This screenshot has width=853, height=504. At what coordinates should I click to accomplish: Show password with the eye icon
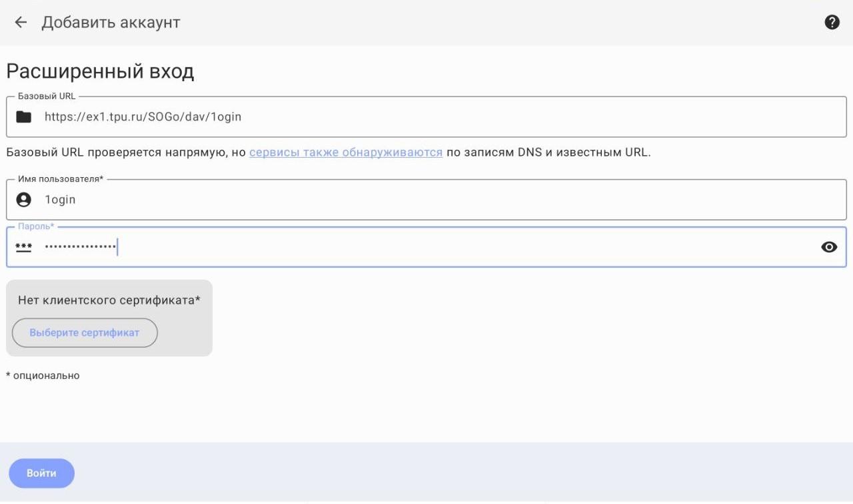tap(829, 248)
